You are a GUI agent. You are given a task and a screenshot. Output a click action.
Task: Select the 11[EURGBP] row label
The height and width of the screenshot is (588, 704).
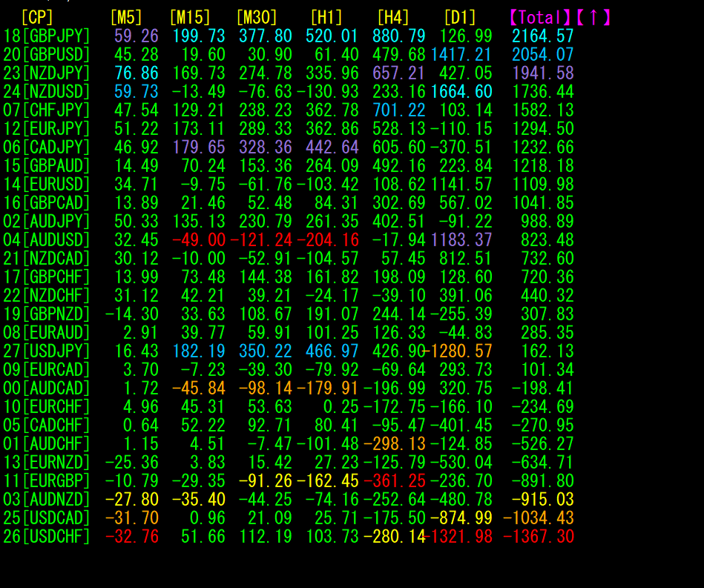click(x=47, y=480)
